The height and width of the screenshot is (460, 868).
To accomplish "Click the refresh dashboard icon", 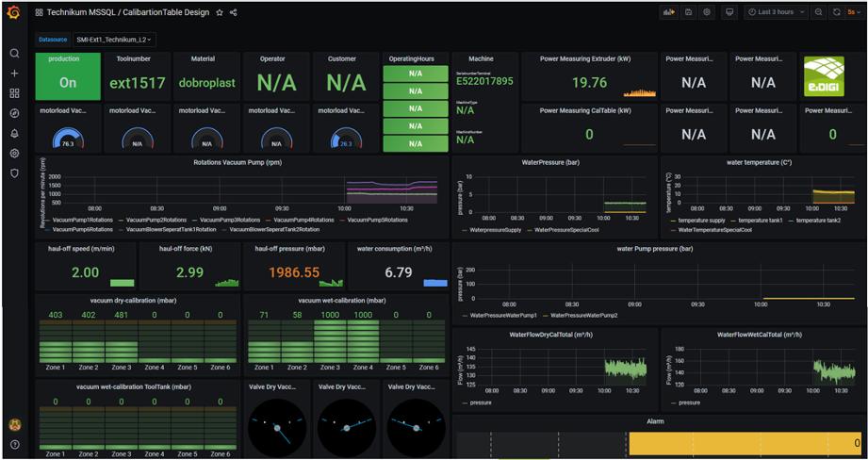I will (x=837, y=12).
